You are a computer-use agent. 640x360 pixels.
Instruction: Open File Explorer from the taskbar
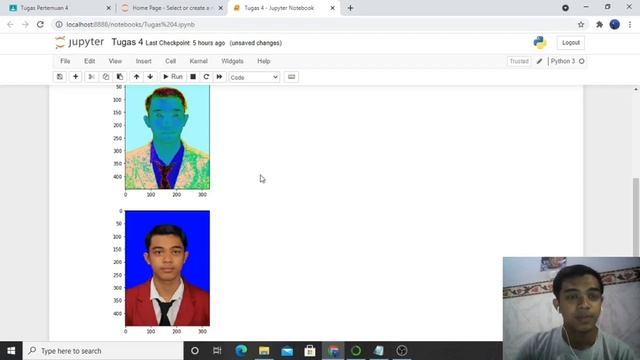(264, 351)
